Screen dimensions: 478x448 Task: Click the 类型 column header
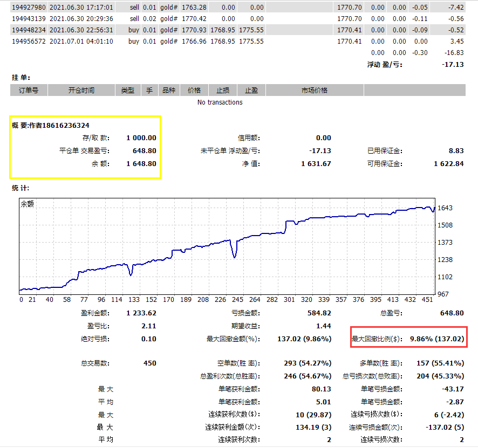pyautogui.click(x=127, y=91)
